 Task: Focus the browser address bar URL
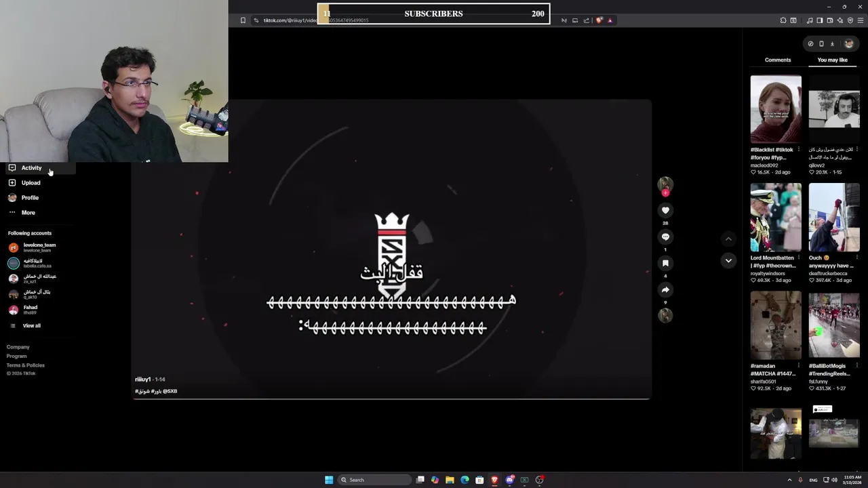tap(316, 20)
